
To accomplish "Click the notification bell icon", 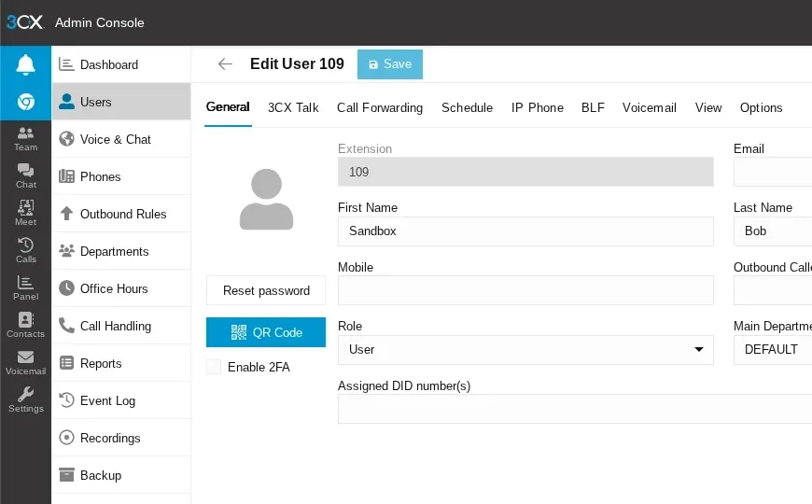I will [25, 64].
